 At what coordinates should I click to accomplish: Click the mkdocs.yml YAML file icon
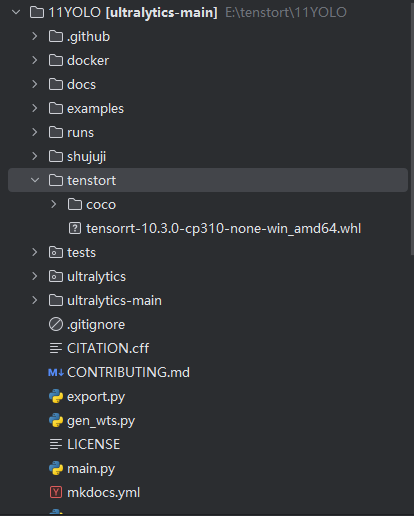pyautogui.click(x=56, y=492)
